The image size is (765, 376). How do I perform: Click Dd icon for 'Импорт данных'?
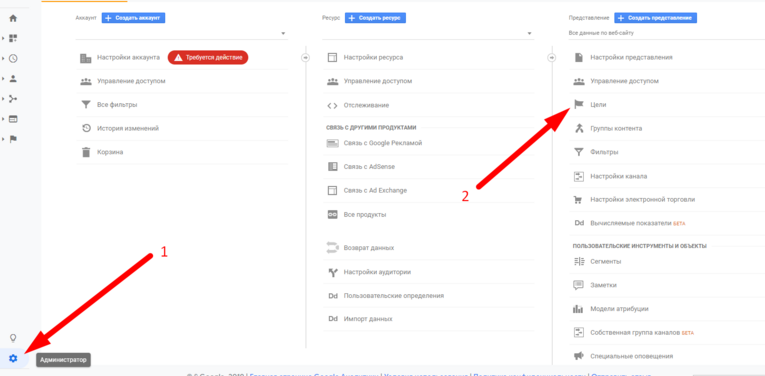333,319
